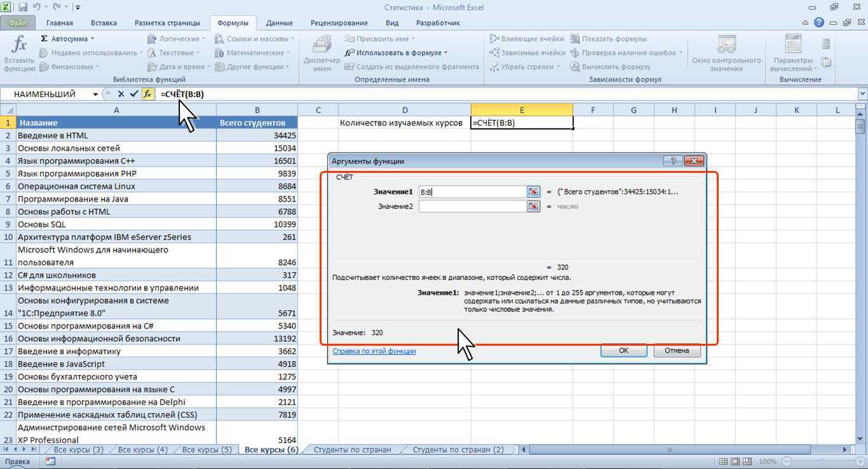Cancel formula entry with the X icon
868x469 pixels.
[121, 94]
